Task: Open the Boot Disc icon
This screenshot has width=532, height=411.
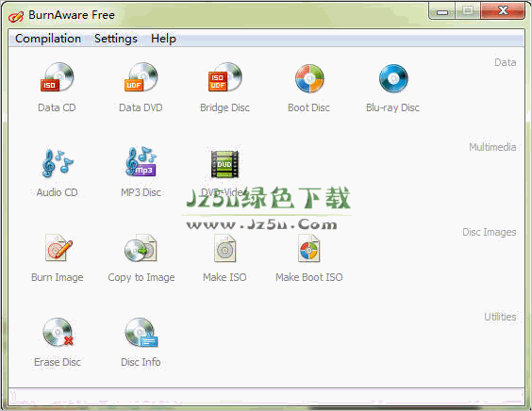Action: [309, 78]
